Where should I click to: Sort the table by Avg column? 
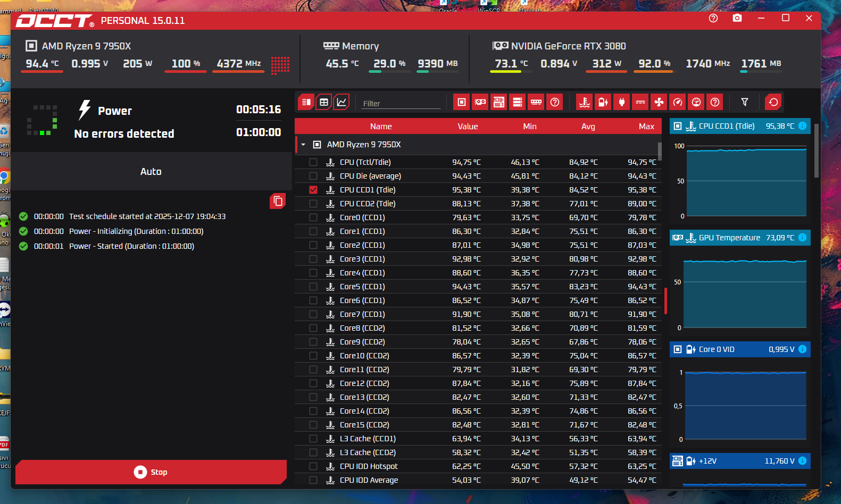point(588,127)
